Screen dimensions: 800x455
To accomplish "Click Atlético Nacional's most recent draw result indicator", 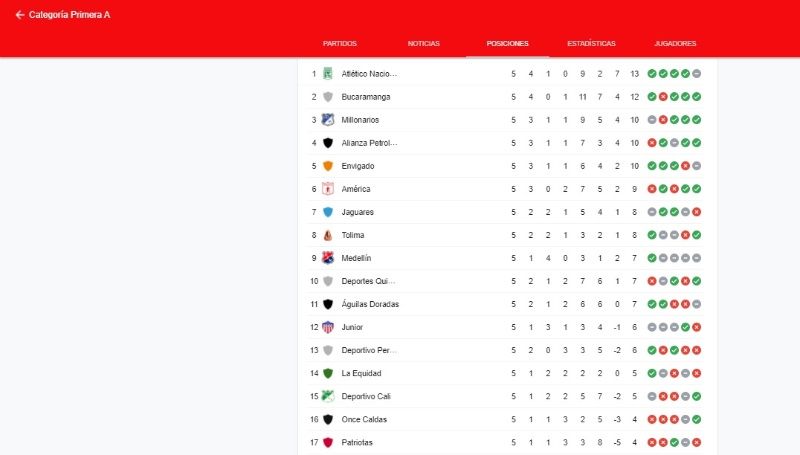I will click(x=696, y=73).
